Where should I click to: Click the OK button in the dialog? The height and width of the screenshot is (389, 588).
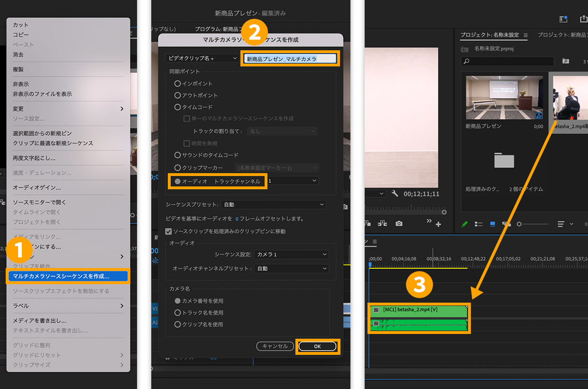(x=318, y=346)
